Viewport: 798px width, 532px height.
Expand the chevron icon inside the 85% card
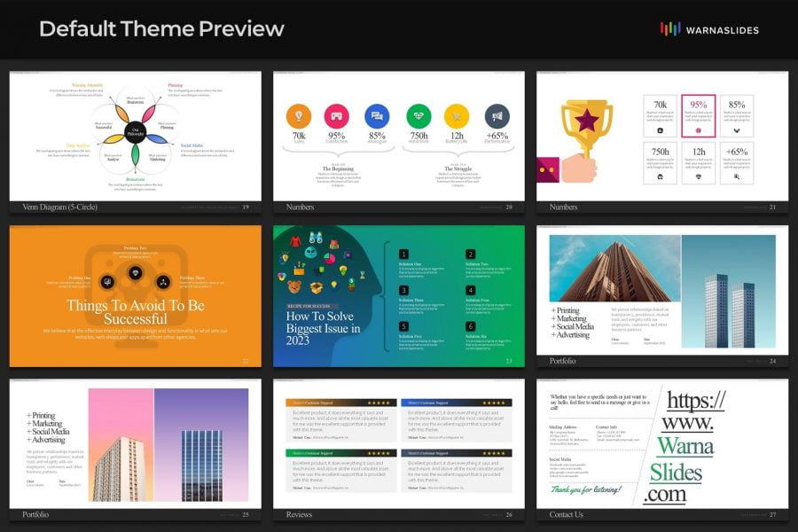tap(736, 131)
